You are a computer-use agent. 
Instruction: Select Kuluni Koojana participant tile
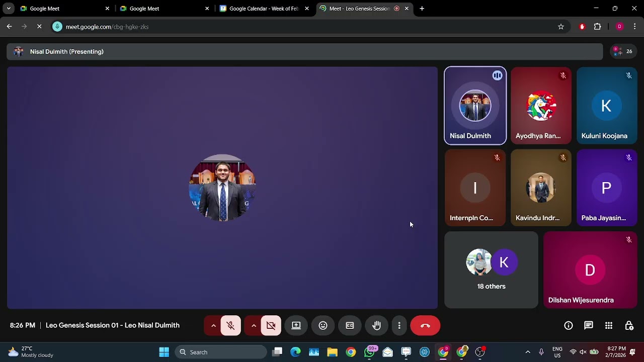[x=607, y=106]
